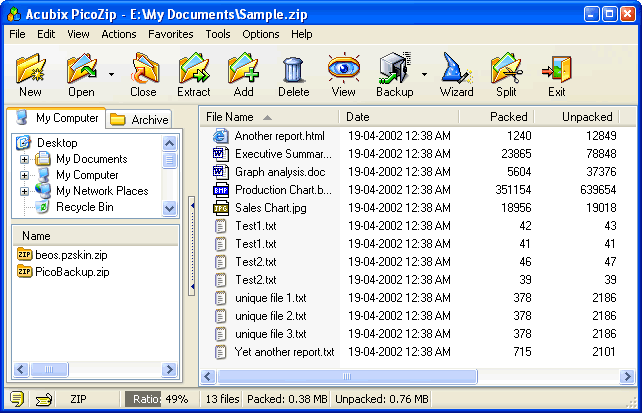This screenshot has height=413, width=642.
Task: Select PicoBackup.zip in the left pane
Action: [x=71, y=272]
